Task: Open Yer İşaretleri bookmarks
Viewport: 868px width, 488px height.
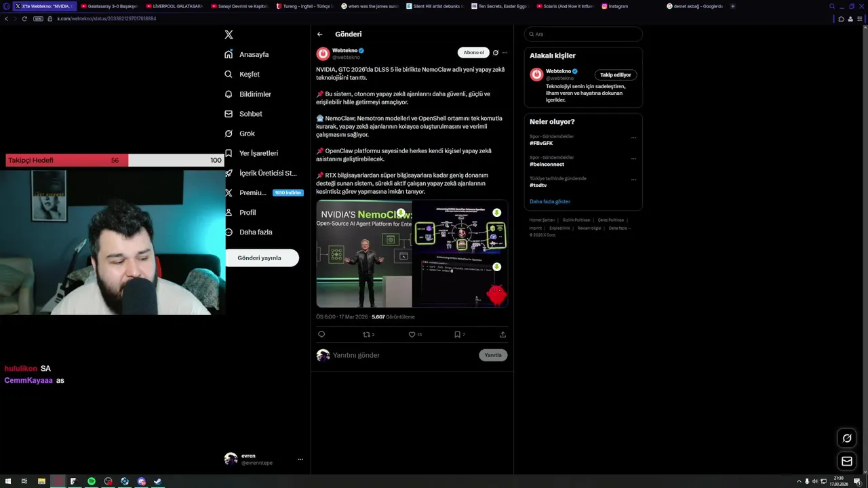Action: pyautogui.click(x=251, y=153)
